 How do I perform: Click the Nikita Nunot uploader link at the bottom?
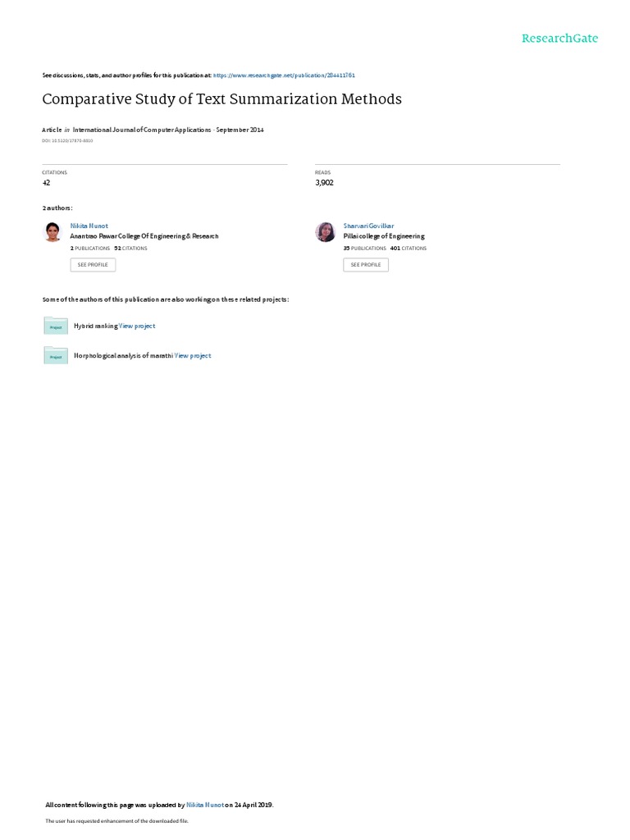tap(205, 805)
